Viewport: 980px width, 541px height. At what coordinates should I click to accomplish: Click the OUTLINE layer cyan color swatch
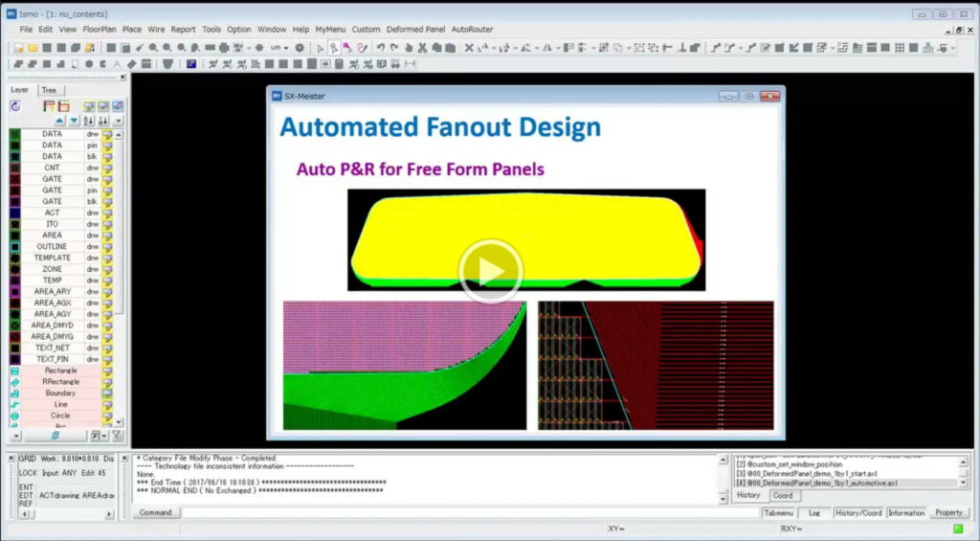click(x=15, y=246)
